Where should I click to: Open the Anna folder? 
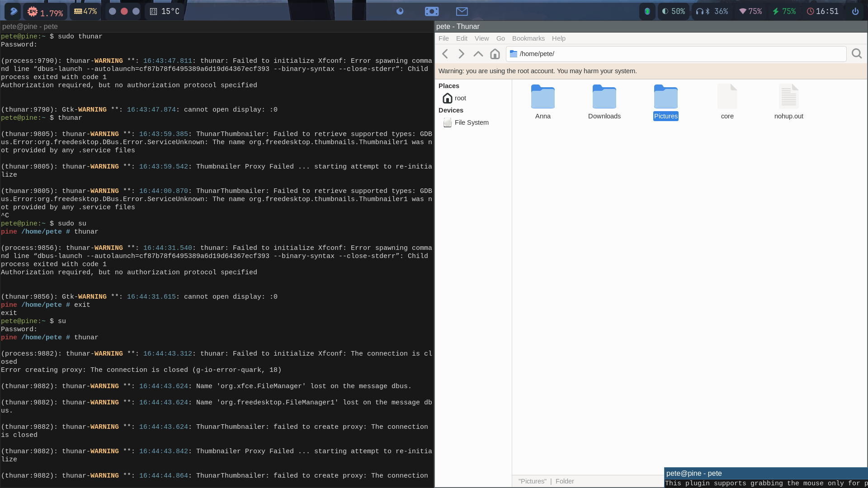tap(542, 97)
